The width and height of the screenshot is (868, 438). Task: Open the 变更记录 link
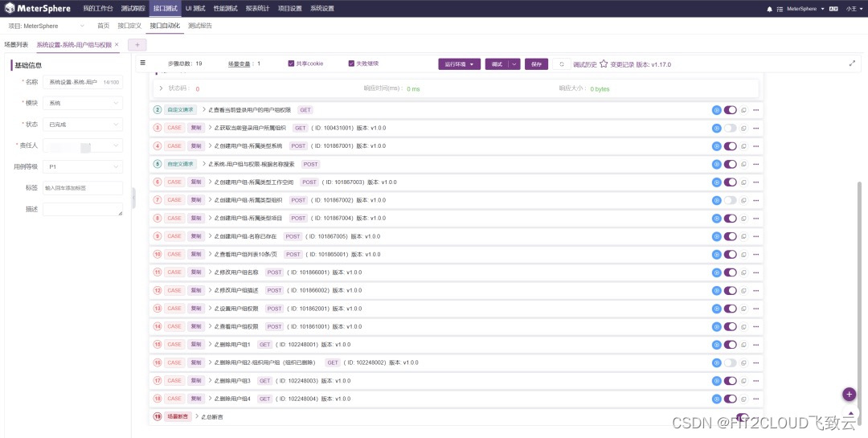(x=622, y=64)
